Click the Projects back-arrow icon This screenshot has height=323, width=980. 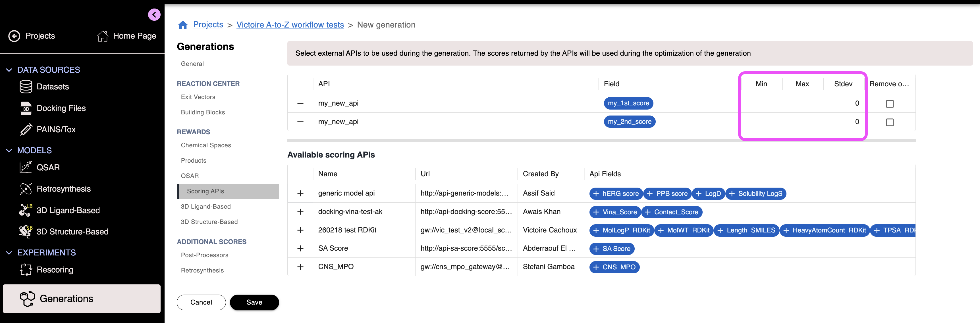click(14, 36)
